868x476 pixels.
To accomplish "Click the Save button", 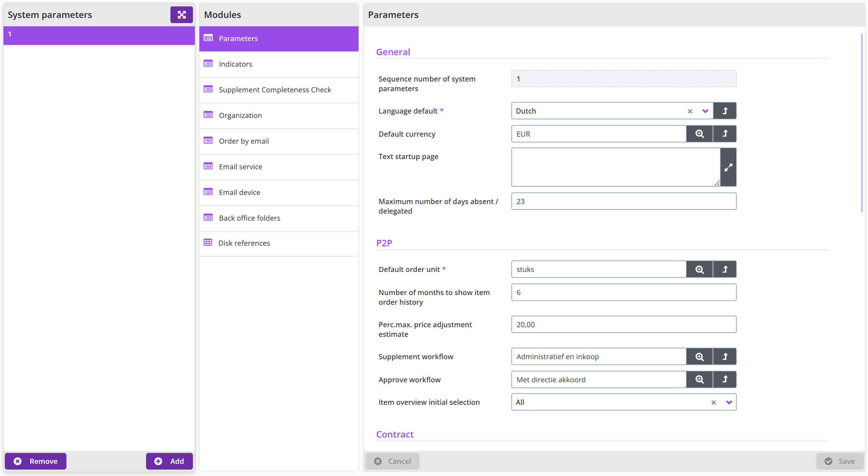I will click(839, 461).
